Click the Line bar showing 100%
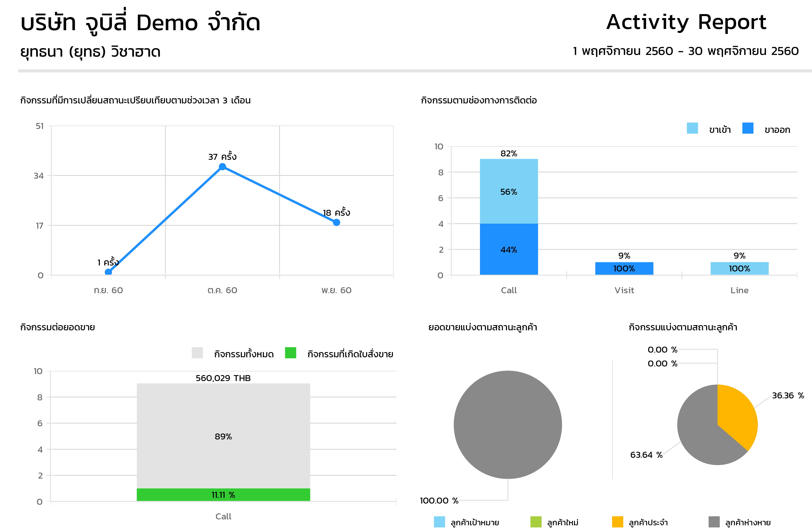Viewport: 812px width, 530px height. tap(739, 268)
